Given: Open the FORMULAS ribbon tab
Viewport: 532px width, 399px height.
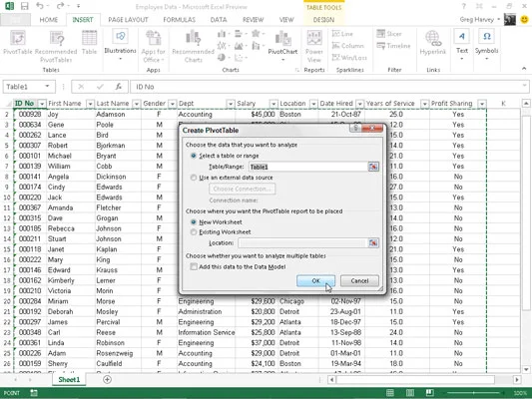Looking at the screenshot, I should tap(179, 20).
